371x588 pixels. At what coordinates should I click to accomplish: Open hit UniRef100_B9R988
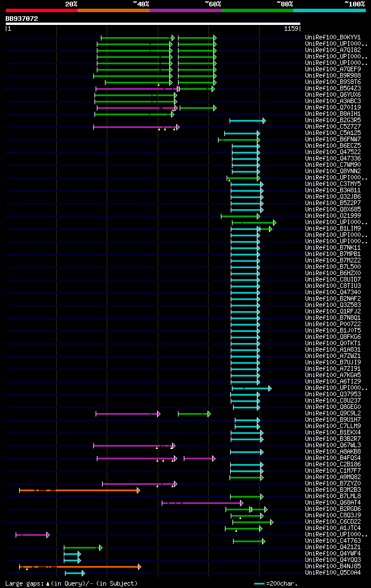(333, 75)
